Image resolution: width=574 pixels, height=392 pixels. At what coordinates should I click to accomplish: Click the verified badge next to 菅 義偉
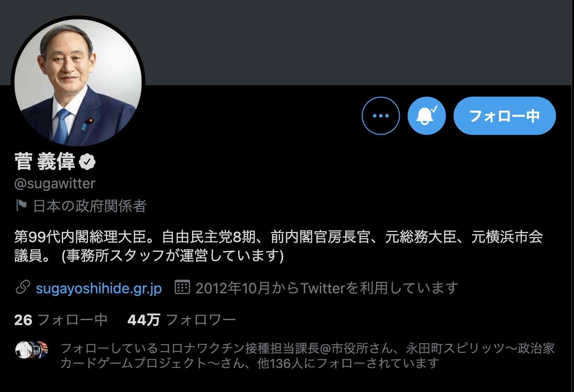[87, 162]
